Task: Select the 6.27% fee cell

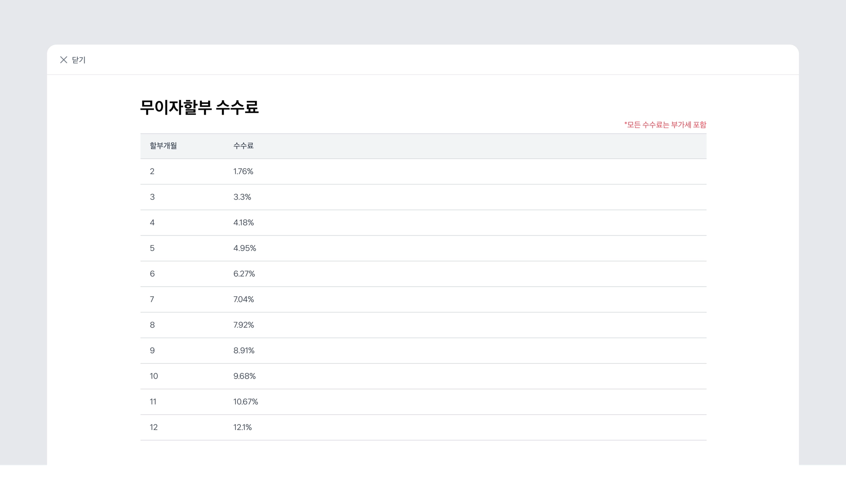Action: [x=244, y=274]
